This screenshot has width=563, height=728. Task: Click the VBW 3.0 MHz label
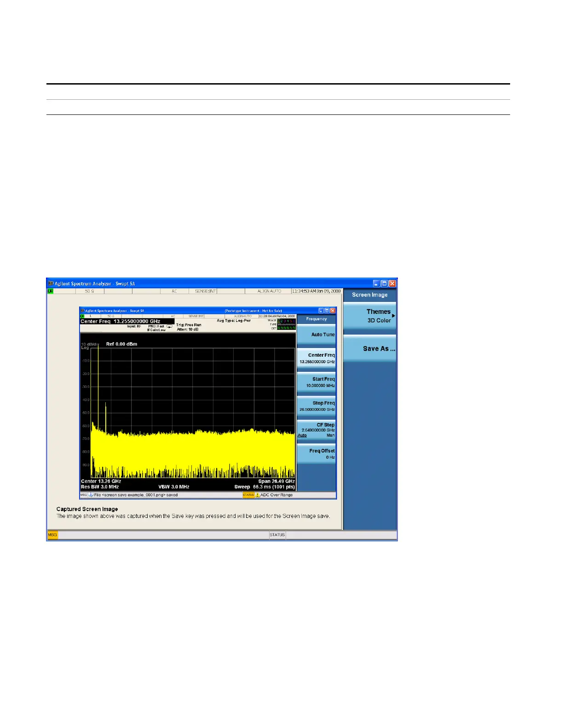[174, 487]
